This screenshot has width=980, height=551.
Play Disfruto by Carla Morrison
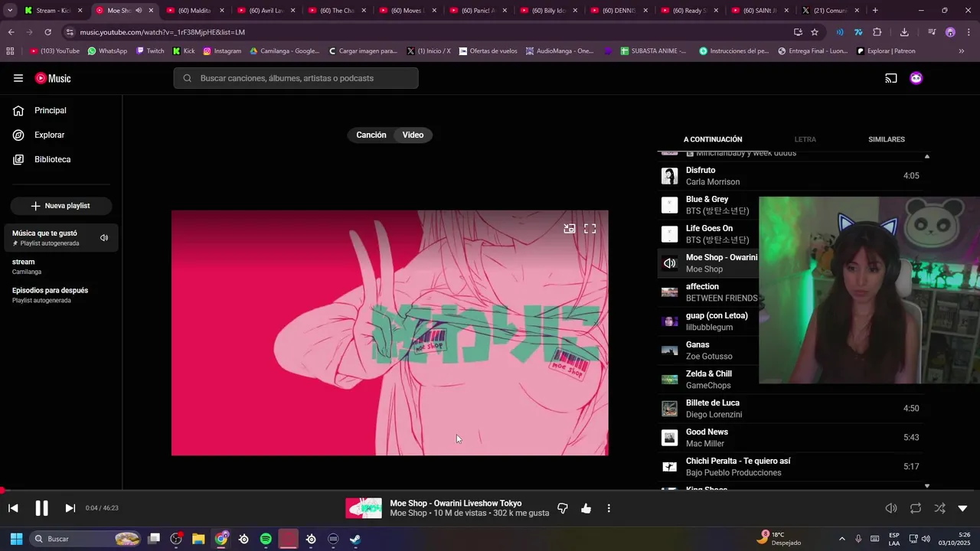click(x=790, y=176)
